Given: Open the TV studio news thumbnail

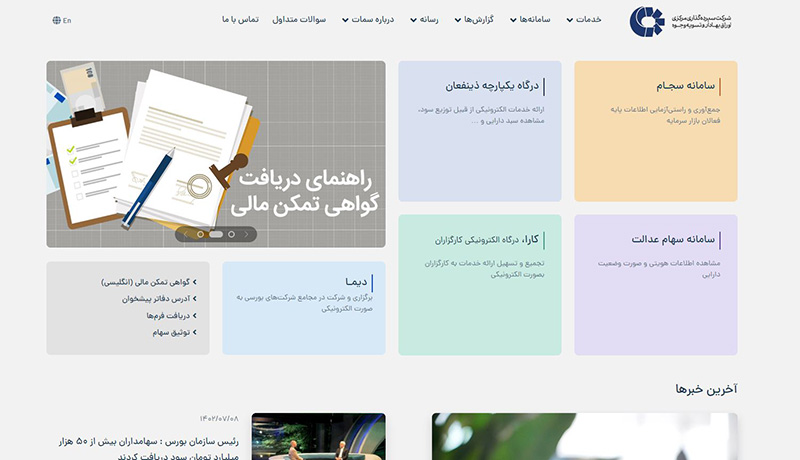Looking at the screenshot, I should [x=318, y=437].
